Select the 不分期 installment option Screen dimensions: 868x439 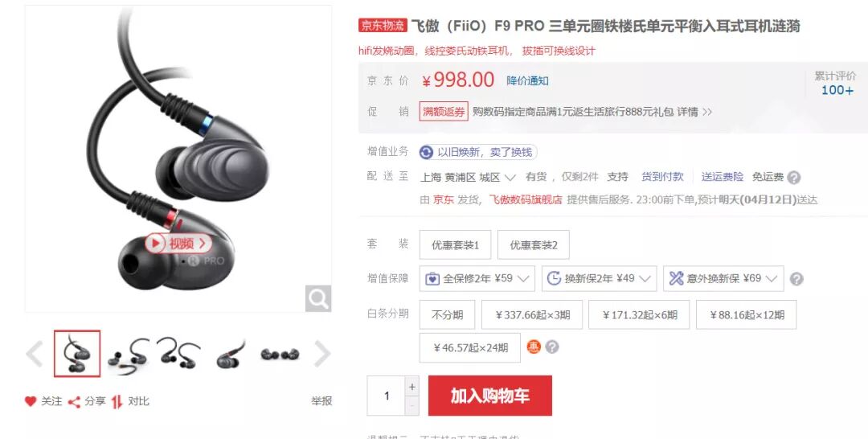tap(447, 315)
